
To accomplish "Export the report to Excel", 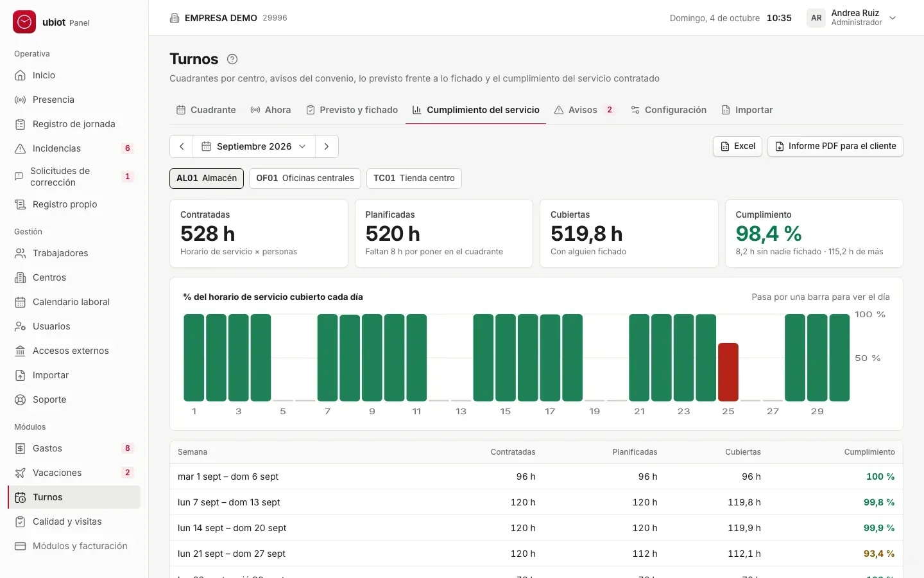I will pos(738,146).
